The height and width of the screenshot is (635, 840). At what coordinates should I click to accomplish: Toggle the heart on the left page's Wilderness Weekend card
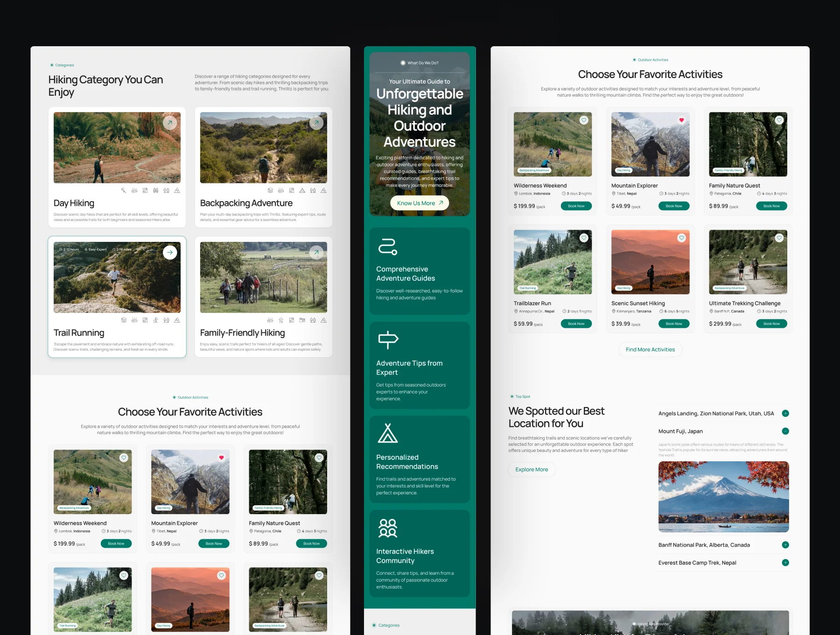(124, 458)
